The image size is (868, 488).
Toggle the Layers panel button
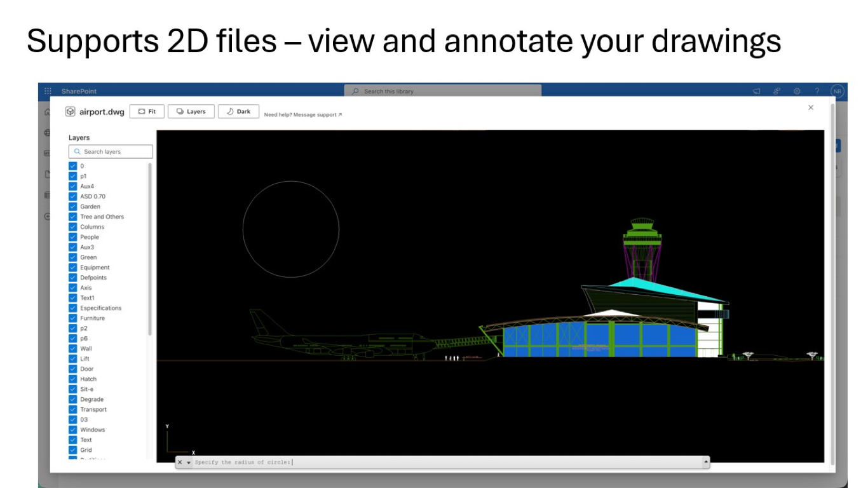191,111
